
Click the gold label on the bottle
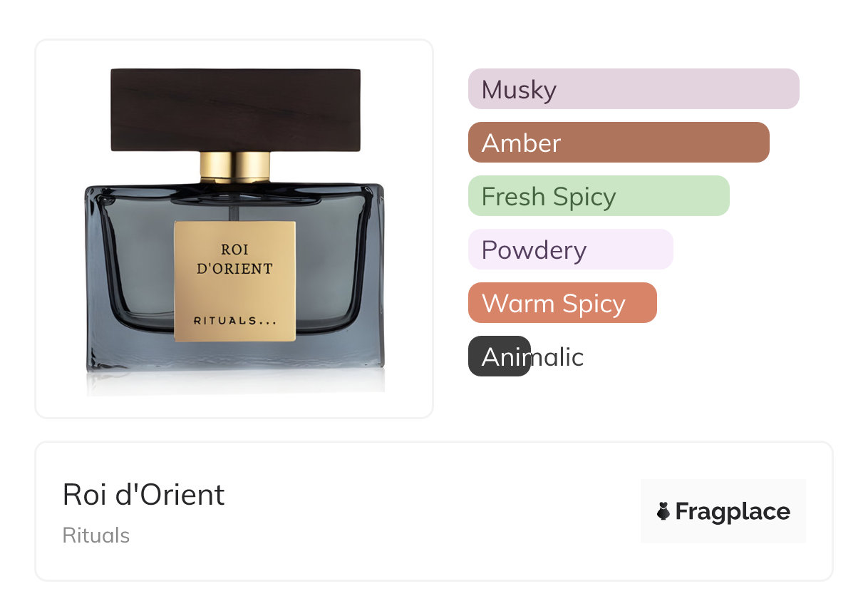click(x=235, y=281)
